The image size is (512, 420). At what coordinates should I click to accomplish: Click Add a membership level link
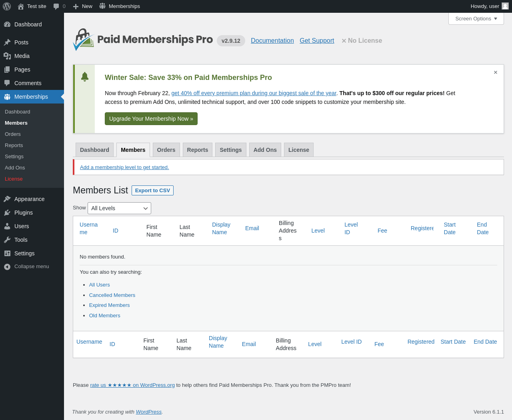pyautogui.click(x=124, y=167)
